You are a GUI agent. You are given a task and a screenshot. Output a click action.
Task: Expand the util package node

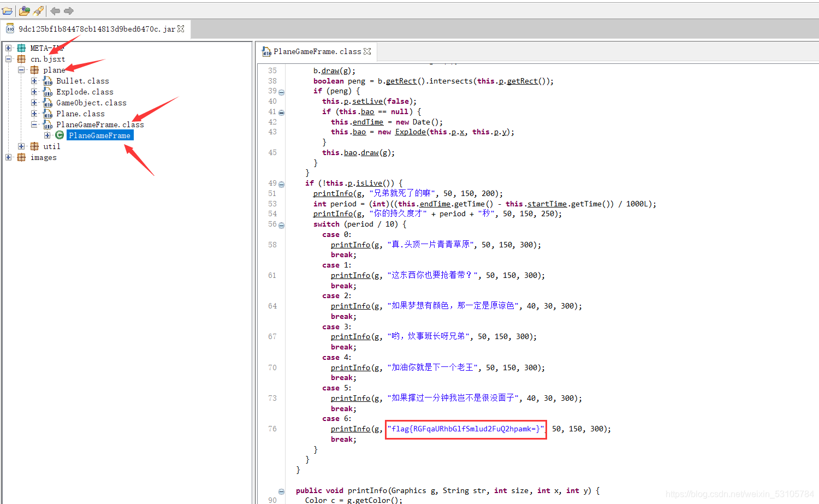21,146
